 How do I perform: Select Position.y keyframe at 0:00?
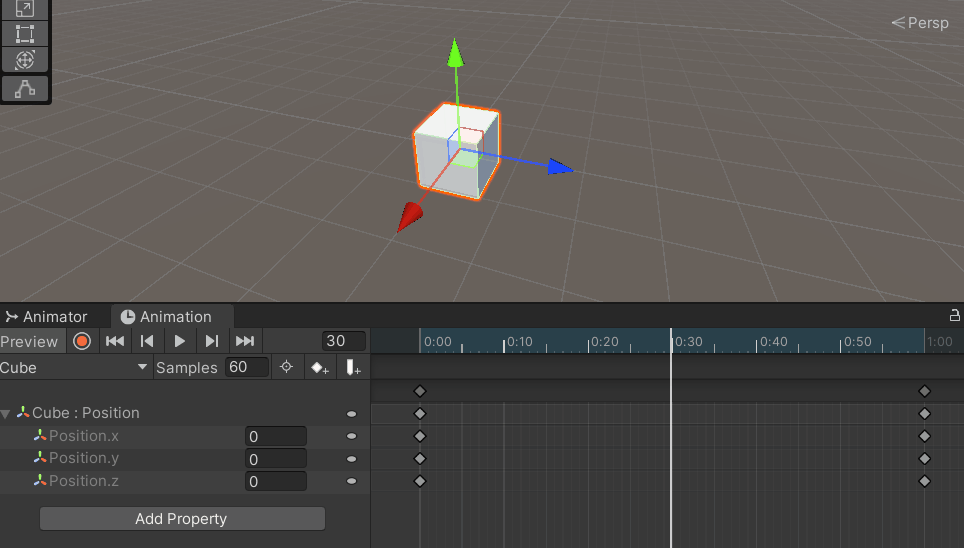pyautogui.click(x=420, y=459)
